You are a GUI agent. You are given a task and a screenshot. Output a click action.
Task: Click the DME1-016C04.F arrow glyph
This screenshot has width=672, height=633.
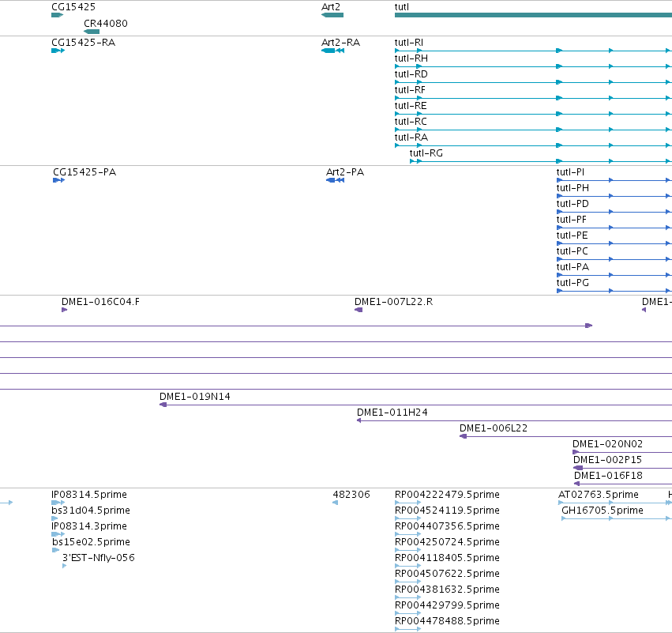coord(64,310)
